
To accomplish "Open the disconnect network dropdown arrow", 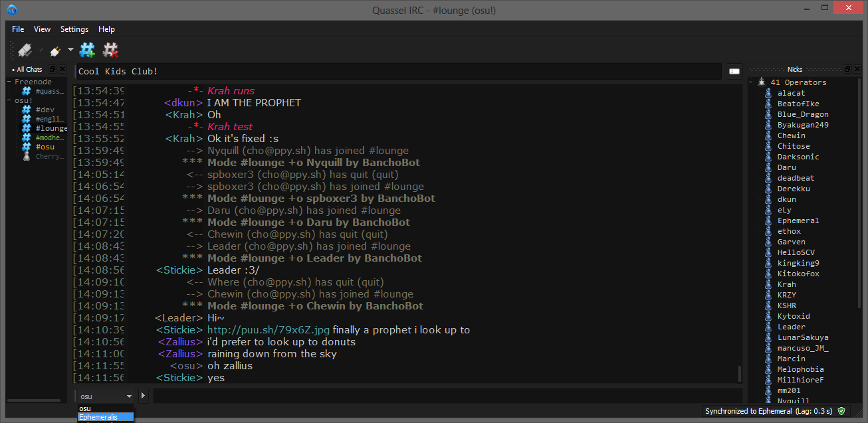I will 70,50.
